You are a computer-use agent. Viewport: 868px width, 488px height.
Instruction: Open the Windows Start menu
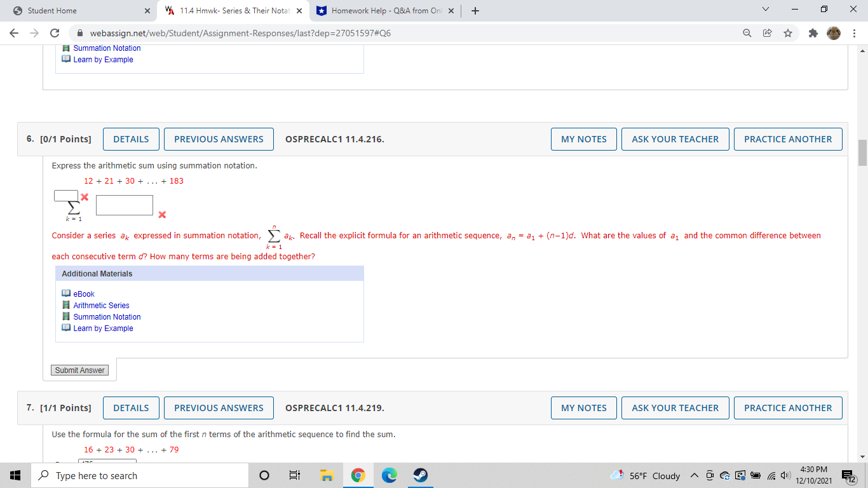pyautogui.click(x=14, y=475)
